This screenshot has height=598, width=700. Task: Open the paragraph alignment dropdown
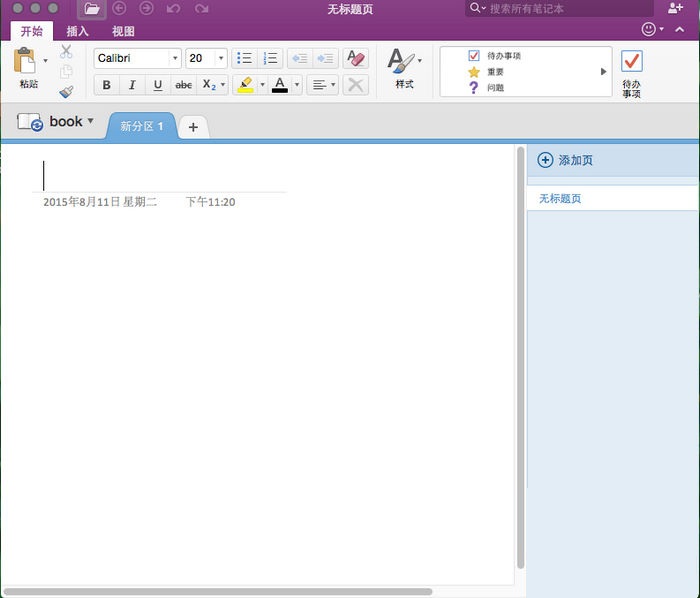coord(323,85)
